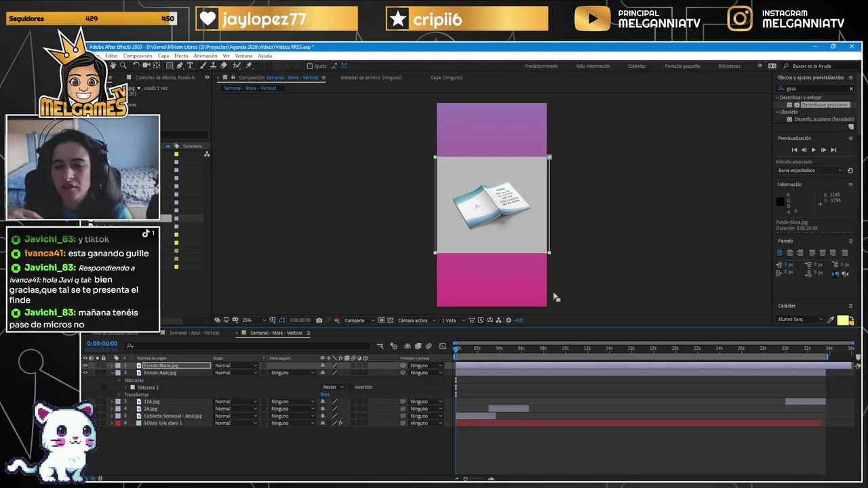This screenshot has width=868, height=488.
Task: Toggle right-to-left paragraph direction button
Action: (x=845, y=274)
